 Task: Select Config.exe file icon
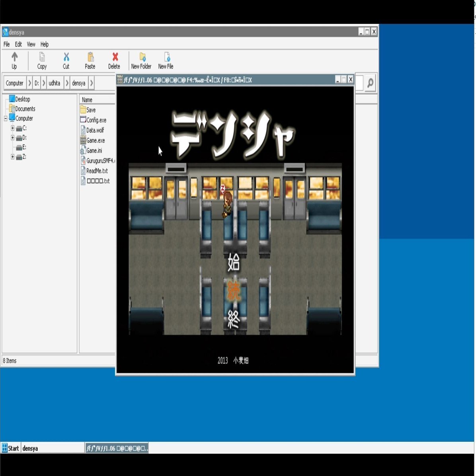(83, 120)
